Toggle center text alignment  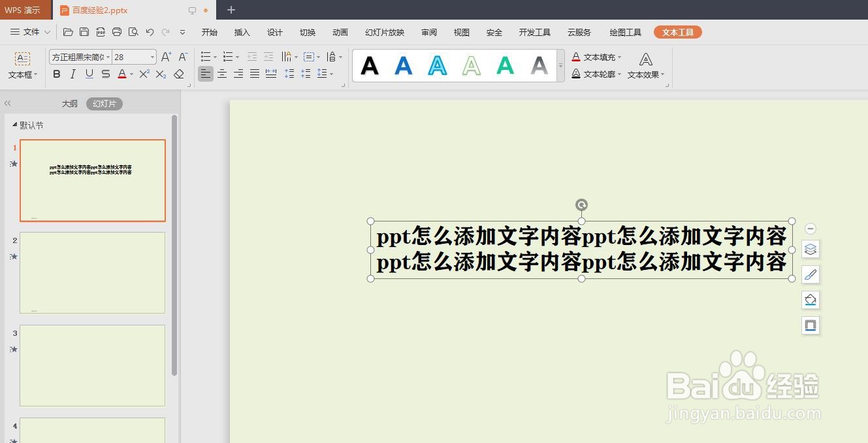[222, 74]
